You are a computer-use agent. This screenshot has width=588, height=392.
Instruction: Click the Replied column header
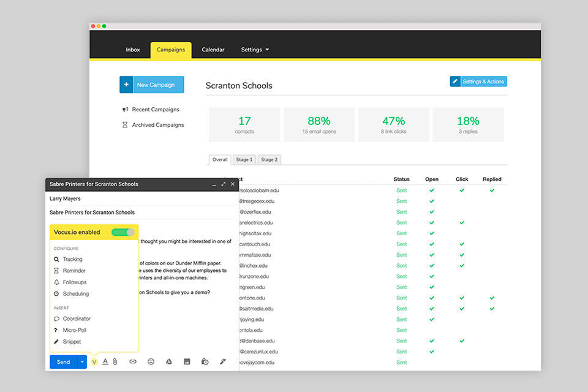click(x=492, y=179)
